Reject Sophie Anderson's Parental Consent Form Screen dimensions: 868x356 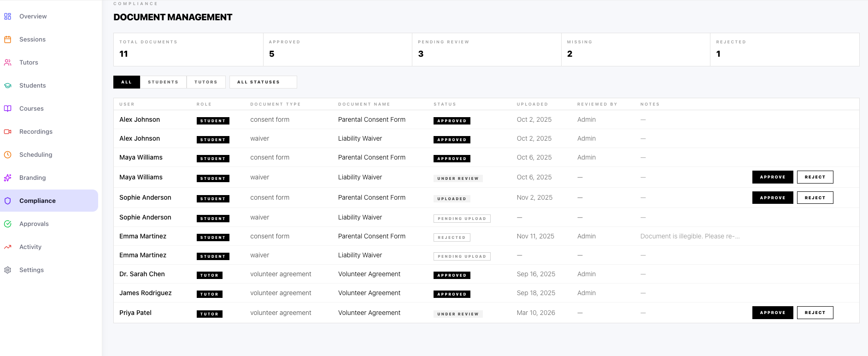coord(815,198)
